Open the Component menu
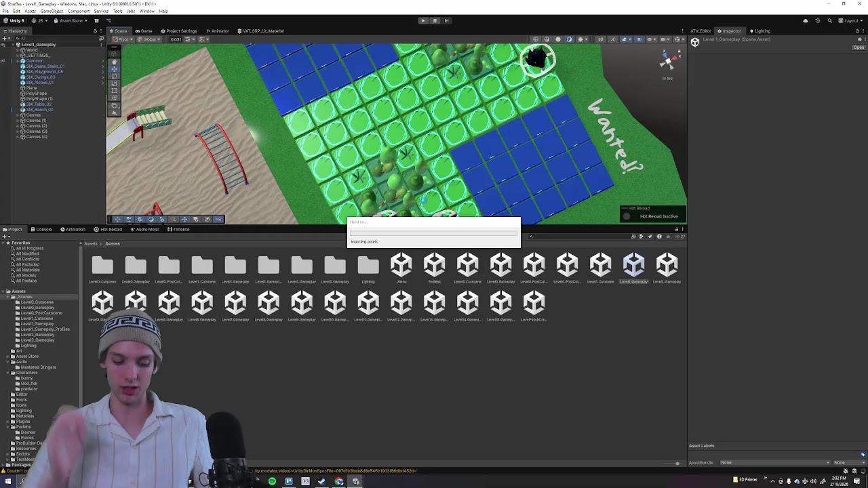Screen dimensions: 868x488 (x=79, y=12)
